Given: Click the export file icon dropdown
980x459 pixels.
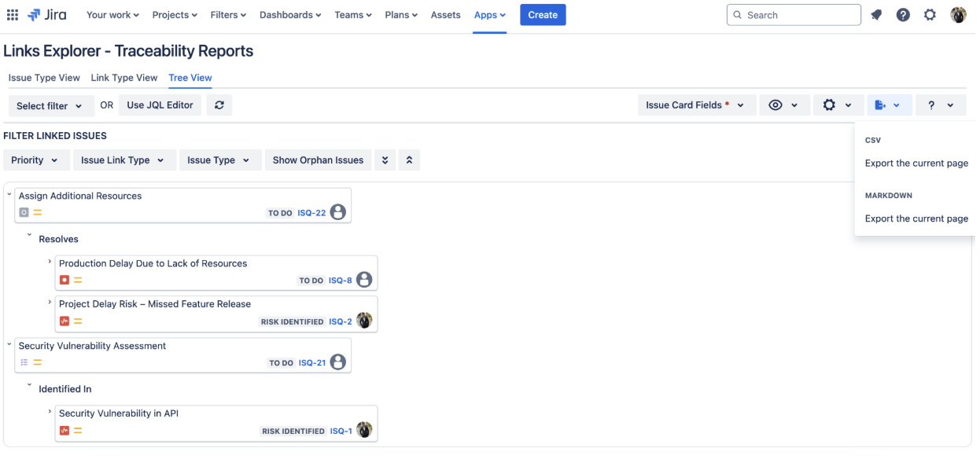Looking at the screenshot, I should [889, 105].
